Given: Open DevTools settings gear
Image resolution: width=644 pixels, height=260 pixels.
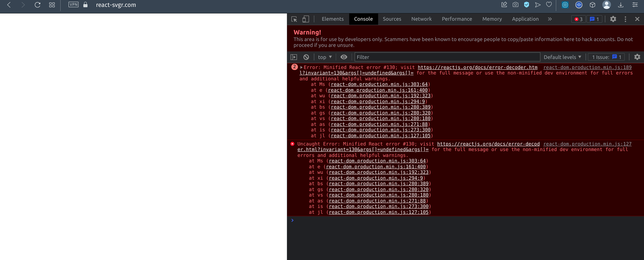Looking at the screenshot, I should [613, 19].
